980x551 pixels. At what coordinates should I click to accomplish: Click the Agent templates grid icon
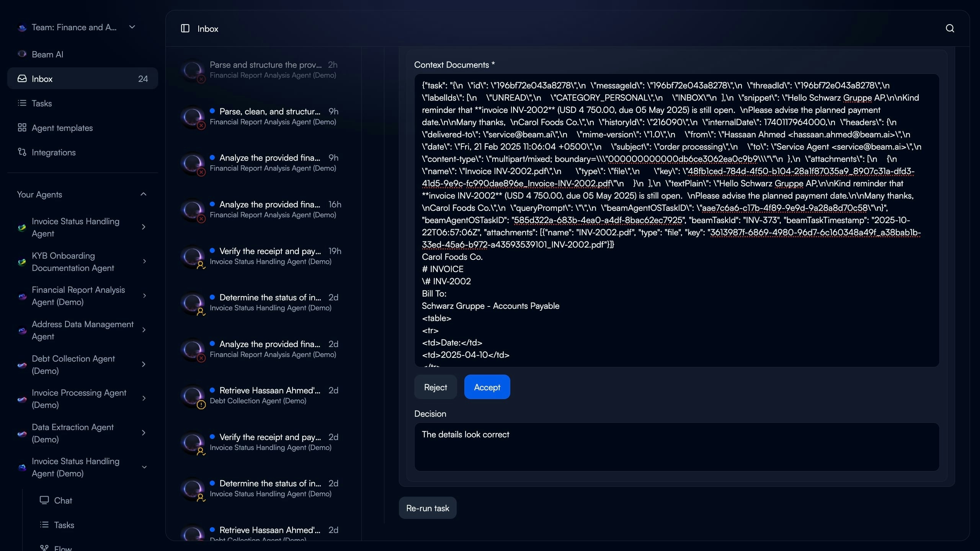pos(22,127)
